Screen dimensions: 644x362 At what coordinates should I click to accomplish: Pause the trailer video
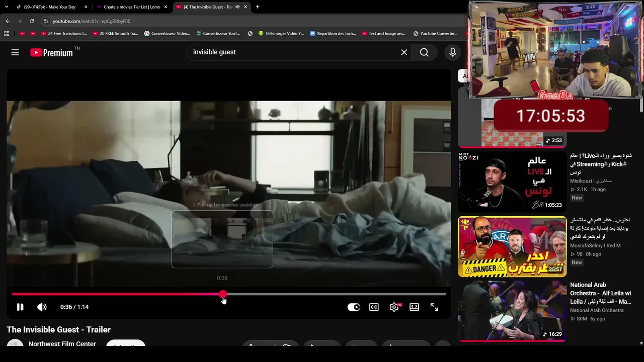(x=20, y=307)
